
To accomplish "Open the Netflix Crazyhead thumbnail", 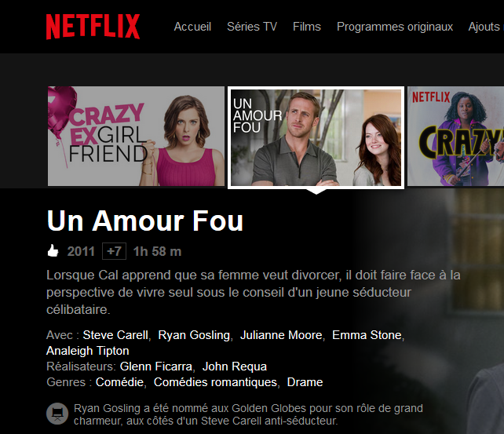I will (x=456, y=137).
